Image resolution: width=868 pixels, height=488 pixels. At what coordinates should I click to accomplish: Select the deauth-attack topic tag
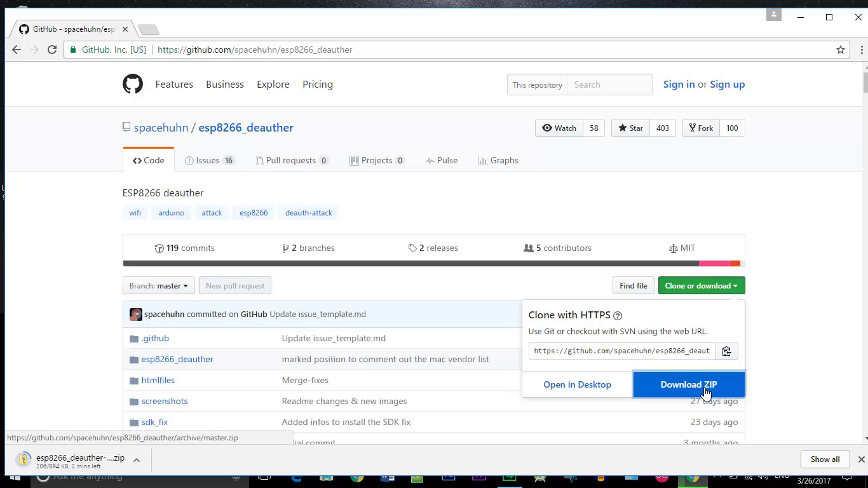309,213
